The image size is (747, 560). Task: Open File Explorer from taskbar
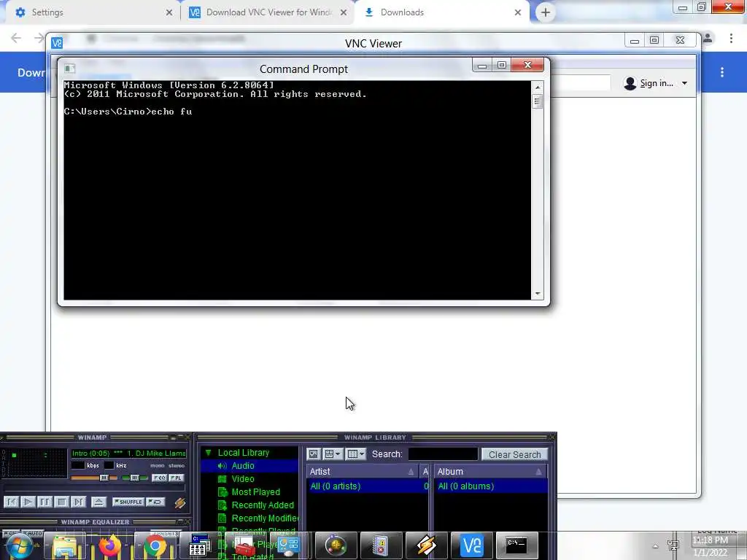coord(65,545)
